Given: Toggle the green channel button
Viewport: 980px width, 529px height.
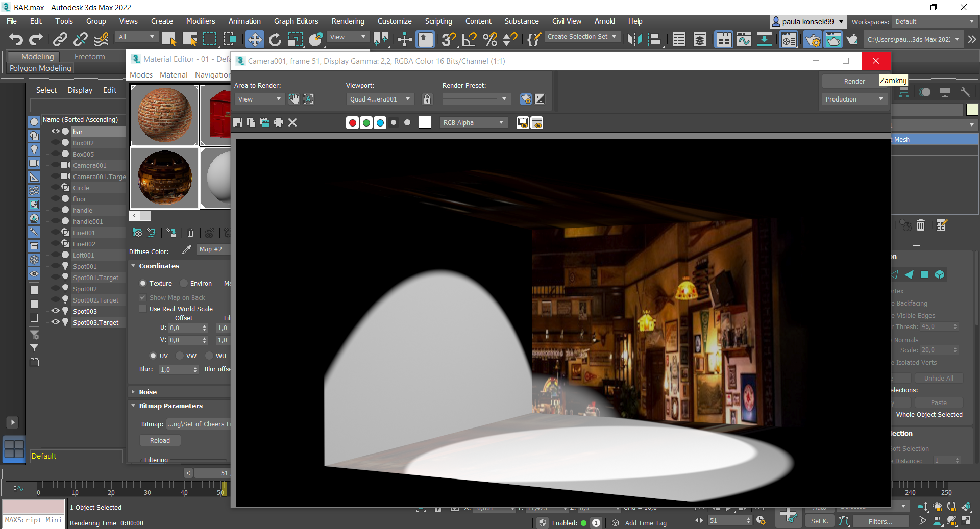Looking at the screenshot, I should (366, 122).
